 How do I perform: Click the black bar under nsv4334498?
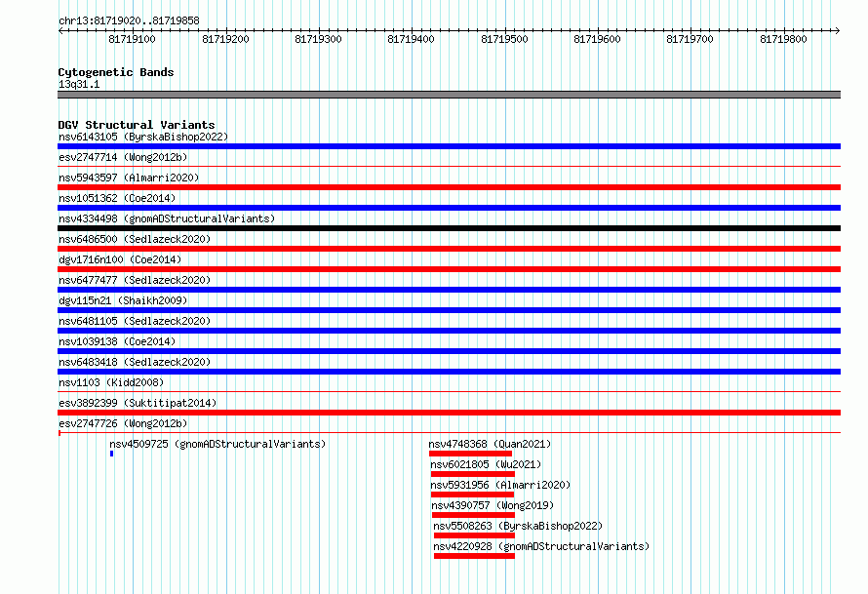(x=449, y=228)
